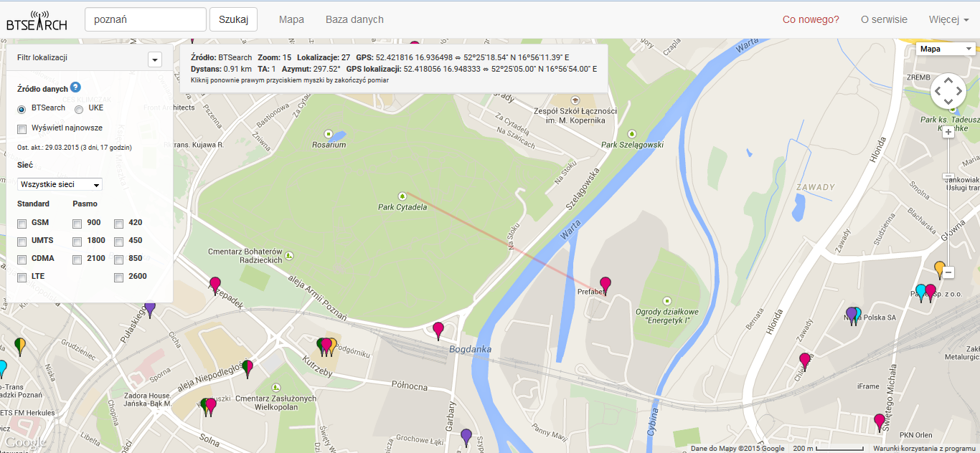Screen dimensions: 980x453
Task: Click the pink pin beside Sp. z o.o. label
Action: coord(931,292)
